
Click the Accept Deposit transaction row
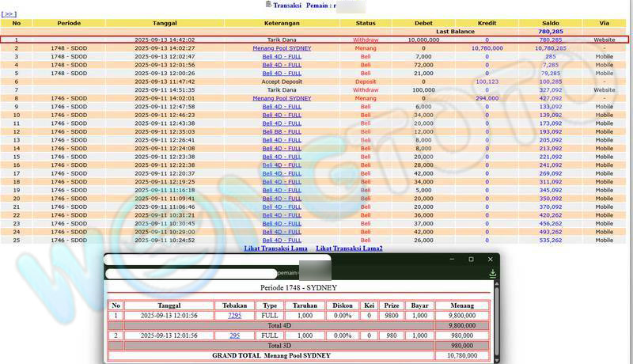(x=282, y=82)
